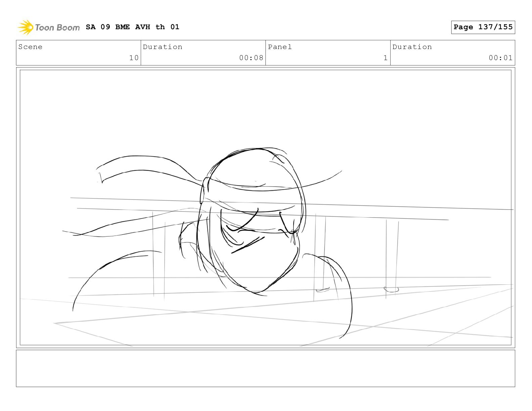Click the scene duration '00:08'
Screen dimensions: 532x411
tap(251, 58)
